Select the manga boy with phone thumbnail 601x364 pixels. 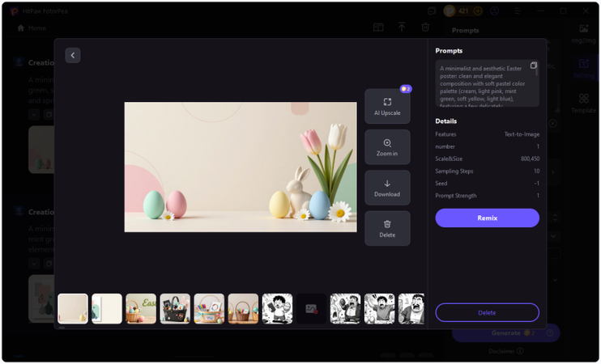278,308
